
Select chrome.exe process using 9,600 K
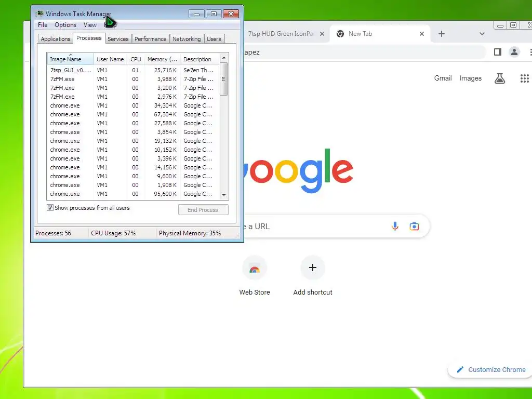pos(133,176)
